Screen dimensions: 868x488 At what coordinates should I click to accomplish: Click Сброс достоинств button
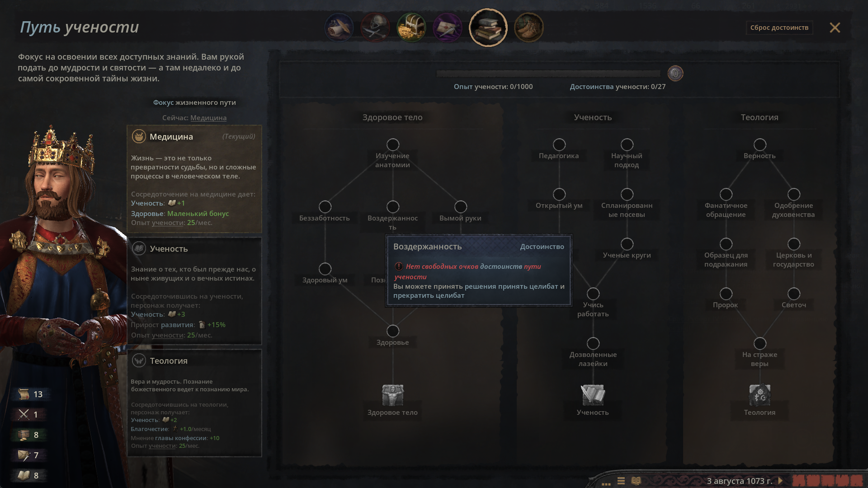coord(779,28)
